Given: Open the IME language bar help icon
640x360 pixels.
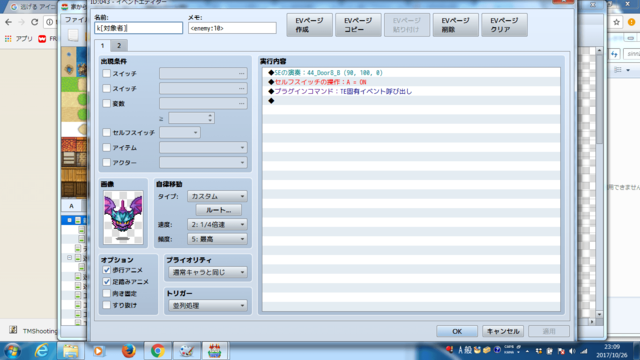Looking at the screenshot, I should (497, 350).
